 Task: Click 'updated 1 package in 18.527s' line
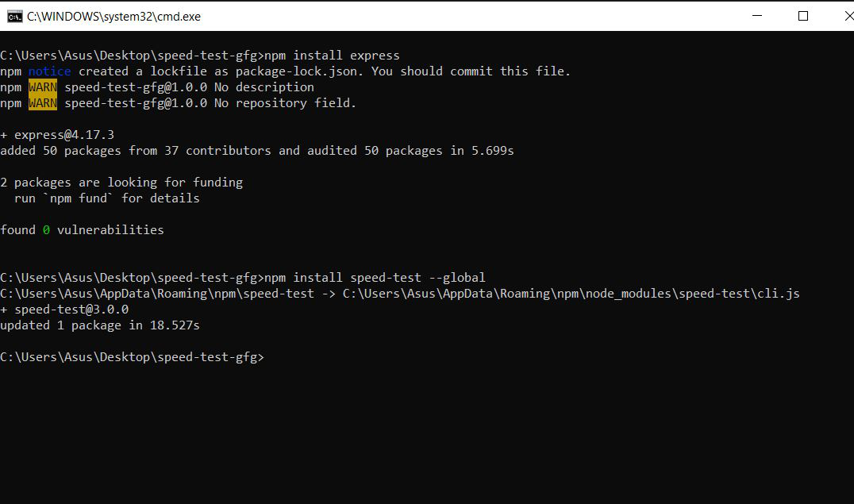pyautogui.click(x=100, y=325)
